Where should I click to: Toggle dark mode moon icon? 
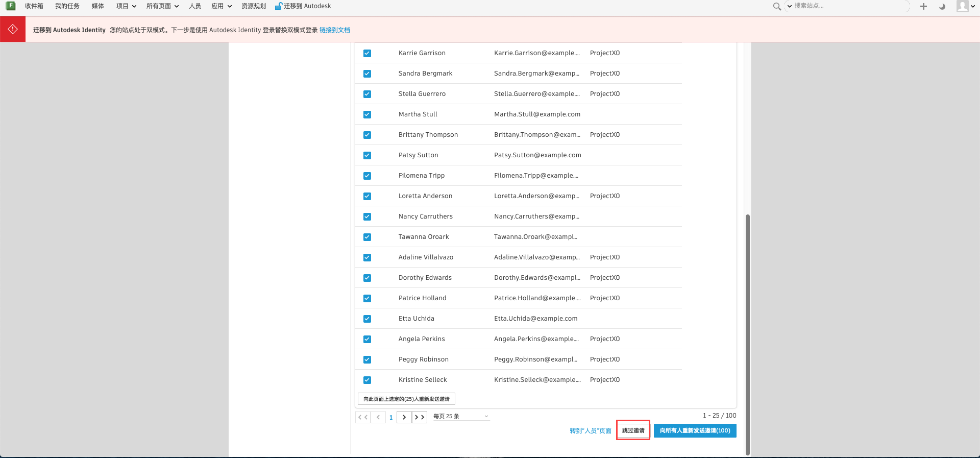point(942,6)
